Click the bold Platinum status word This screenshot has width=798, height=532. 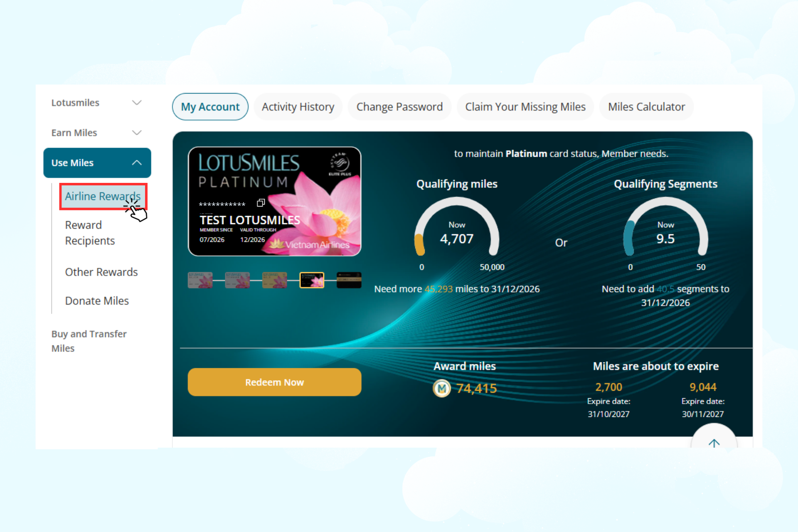[526, 154]
